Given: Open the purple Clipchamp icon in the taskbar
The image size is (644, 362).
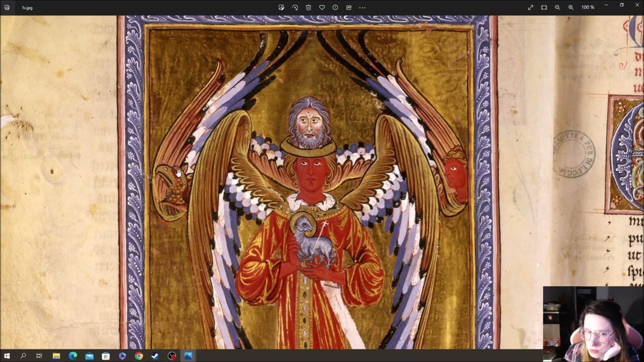Looking at the screenshot, I should (122, 356).
